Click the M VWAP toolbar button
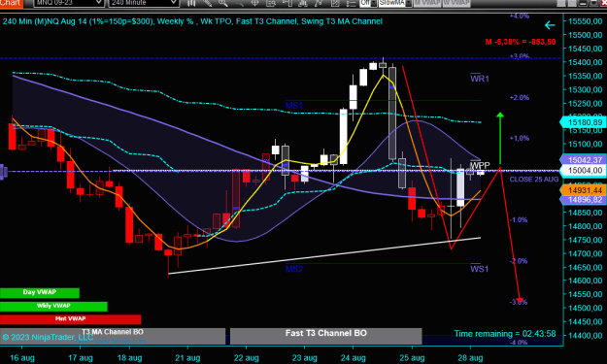 (x=427, y=3)
